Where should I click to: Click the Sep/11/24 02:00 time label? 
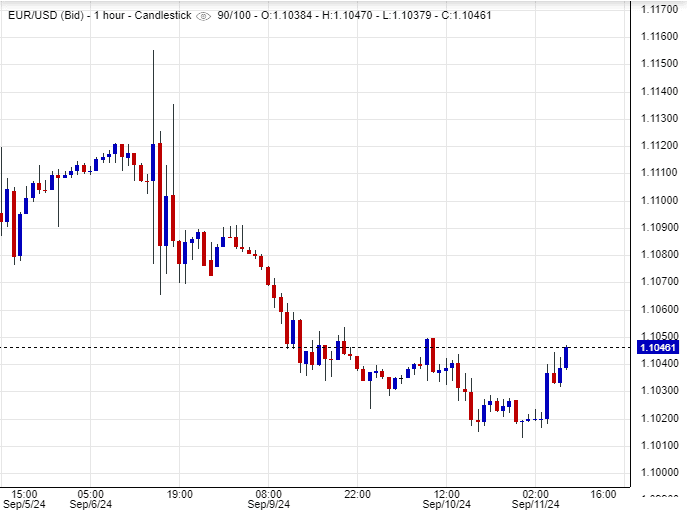[x=536, y=499]
